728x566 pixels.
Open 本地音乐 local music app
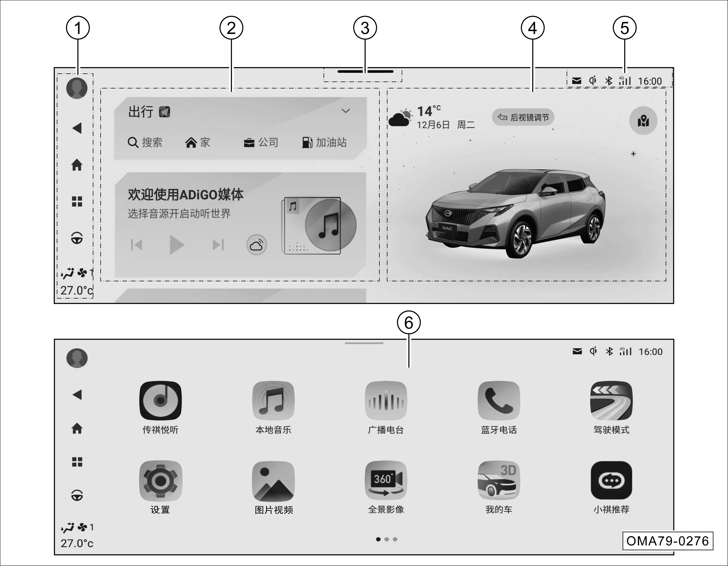(x=273, y=408)
